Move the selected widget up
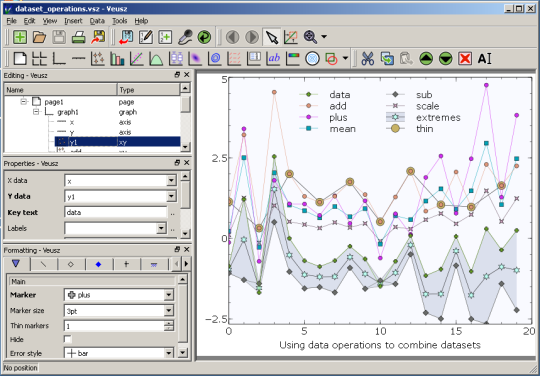 [x=426, y=59]
